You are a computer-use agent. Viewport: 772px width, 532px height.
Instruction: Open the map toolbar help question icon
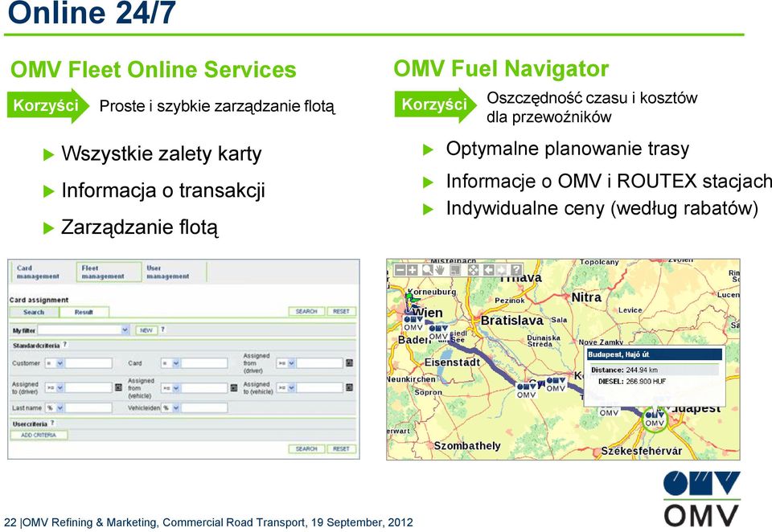516,270
